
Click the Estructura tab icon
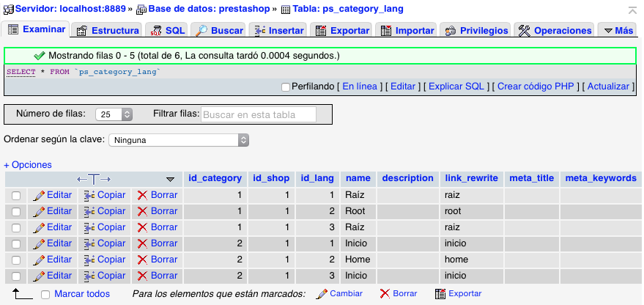coord(82,31)
